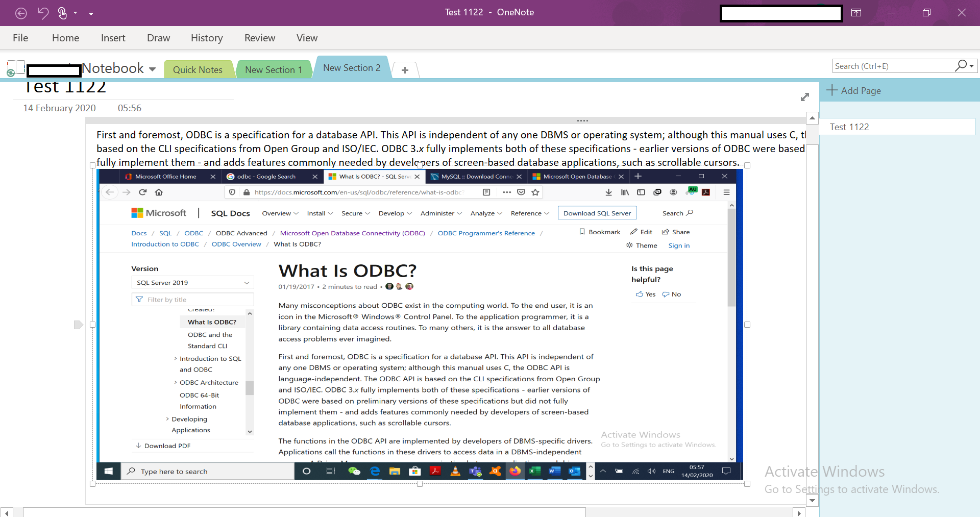This screenshot has width=980, height=517.
Task: Click the page scrollbar up arrow
Action: pyautogui.click(x=812, y=118)
